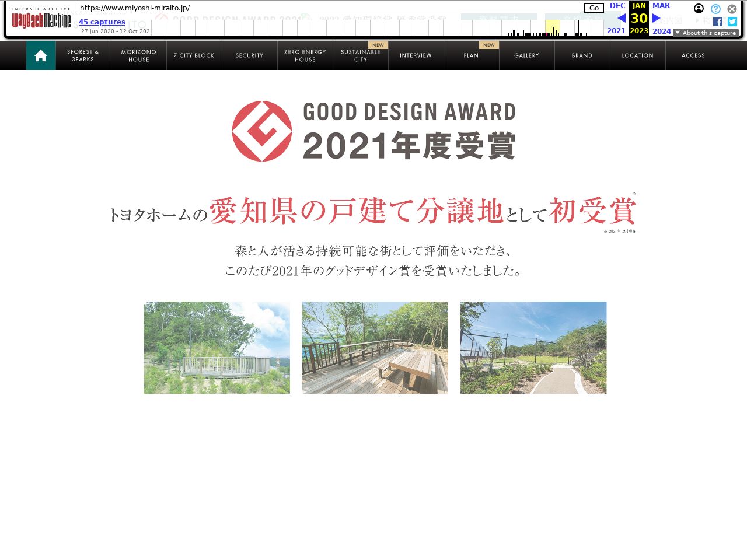This screenshot has width=747, height=560.
Task: Go to next capture with right arrow
Action: click(657, 18)
